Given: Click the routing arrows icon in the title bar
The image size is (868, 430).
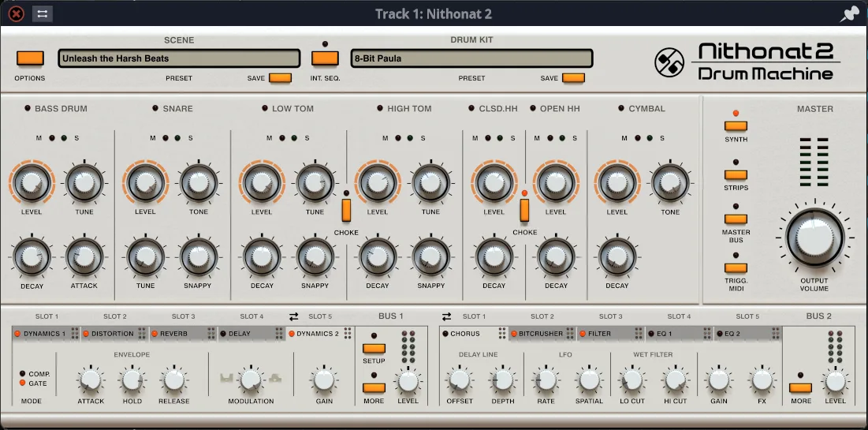Looking at the screenshot, I should point(43,13).
